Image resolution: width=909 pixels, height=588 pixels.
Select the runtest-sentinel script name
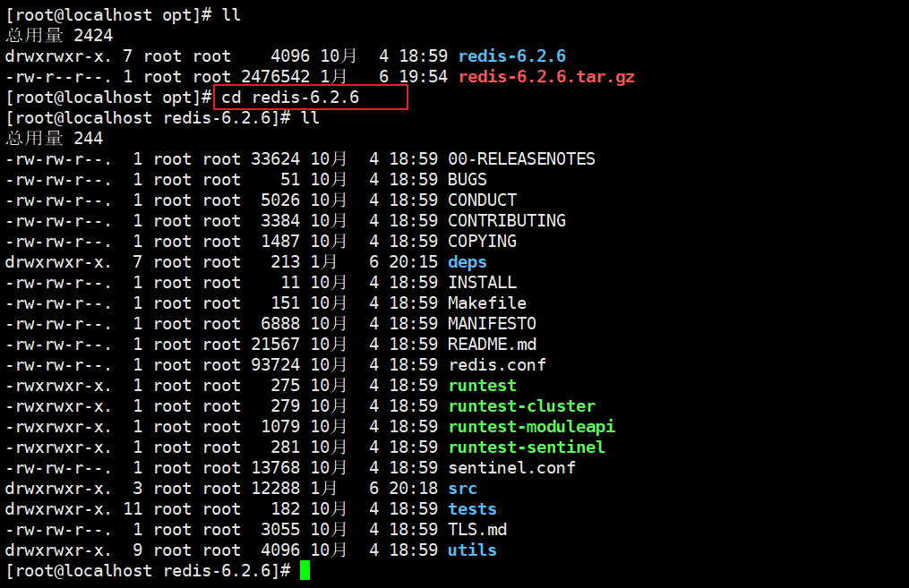pos(527,447)
